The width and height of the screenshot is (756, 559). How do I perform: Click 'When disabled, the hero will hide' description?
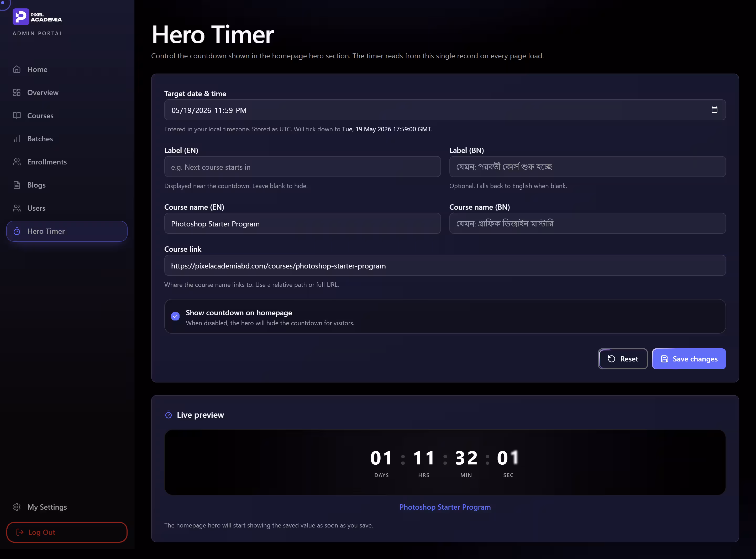[270, 323]
